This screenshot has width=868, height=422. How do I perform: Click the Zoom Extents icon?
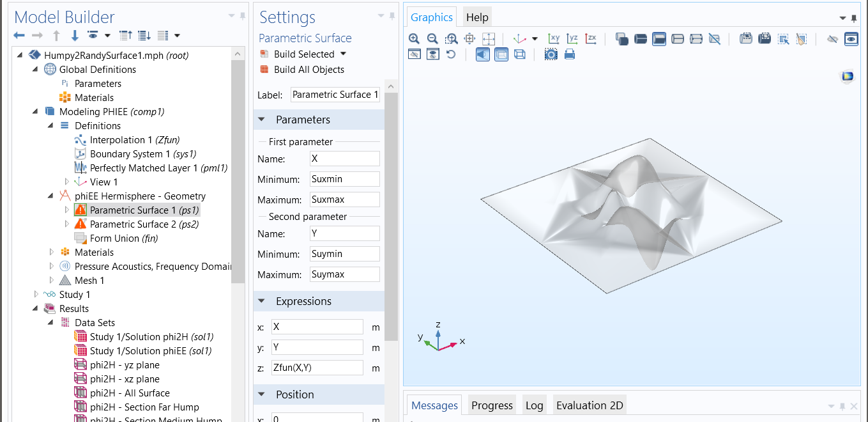pos(489,39)
